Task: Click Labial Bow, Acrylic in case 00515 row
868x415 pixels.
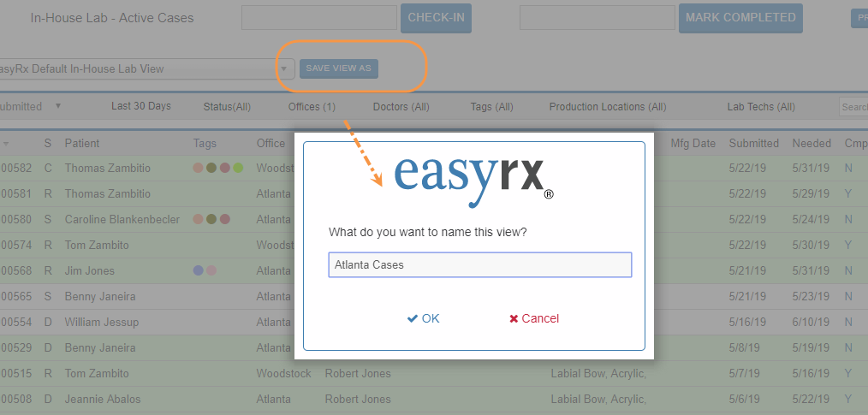Action: tap(598, 373)
